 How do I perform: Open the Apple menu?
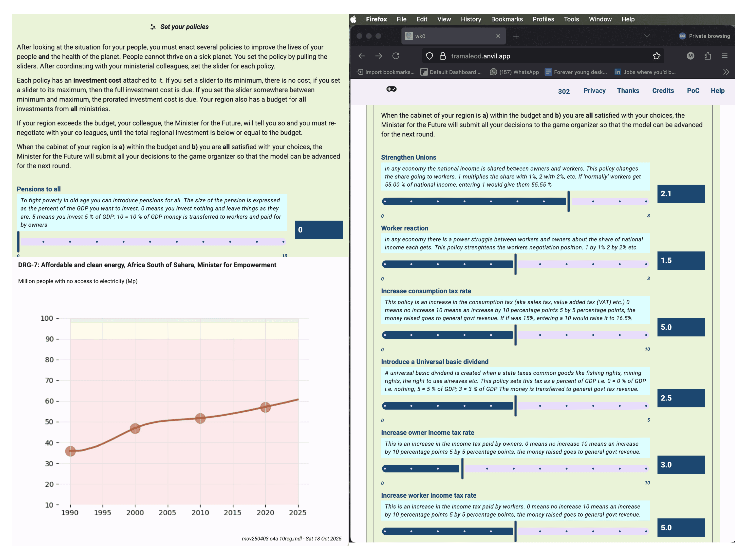354,19
